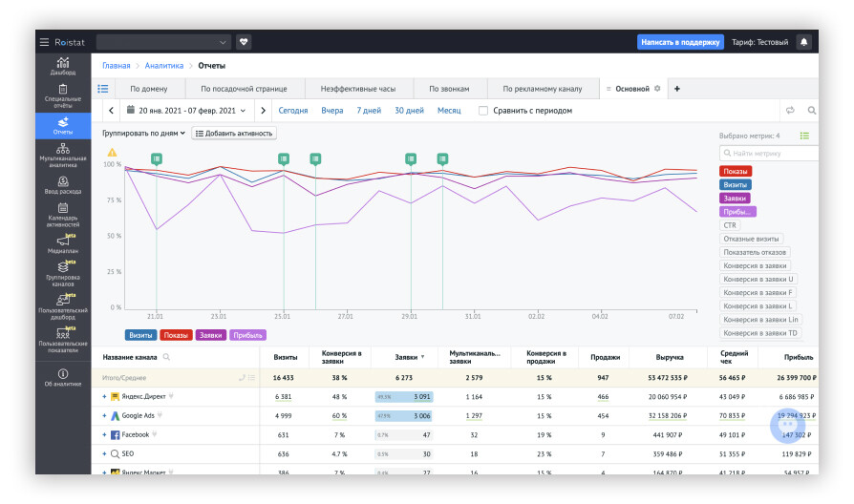Expand the Яндекс.Директ channel row
The width and height of the screenshot is (854, 504).
104,396
